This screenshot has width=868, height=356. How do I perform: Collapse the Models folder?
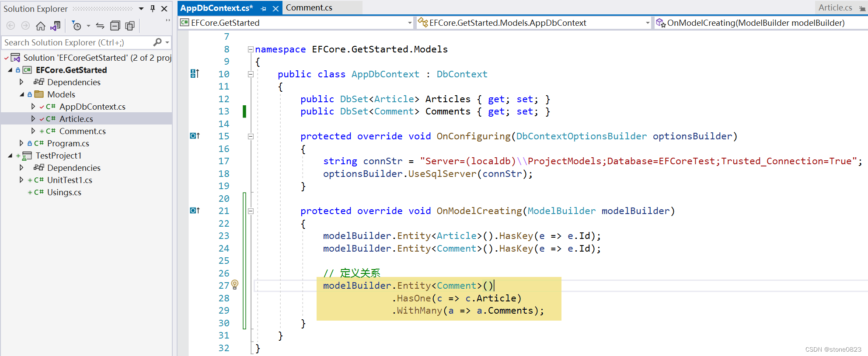(21, 94)
